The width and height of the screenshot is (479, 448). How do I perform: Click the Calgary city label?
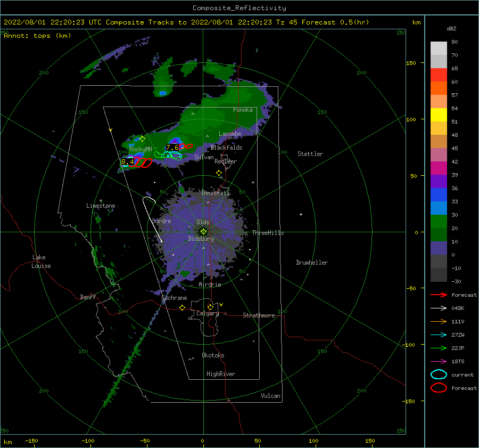[x=208, y=313]
